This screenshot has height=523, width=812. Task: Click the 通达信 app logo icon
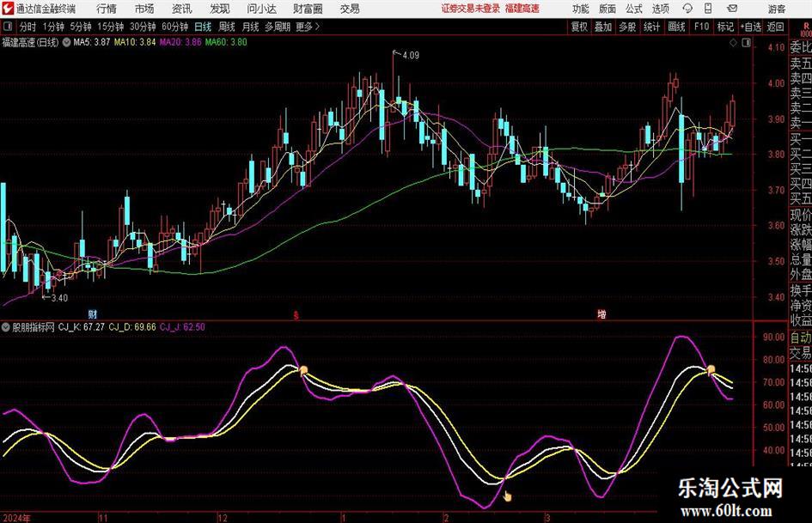8,9
